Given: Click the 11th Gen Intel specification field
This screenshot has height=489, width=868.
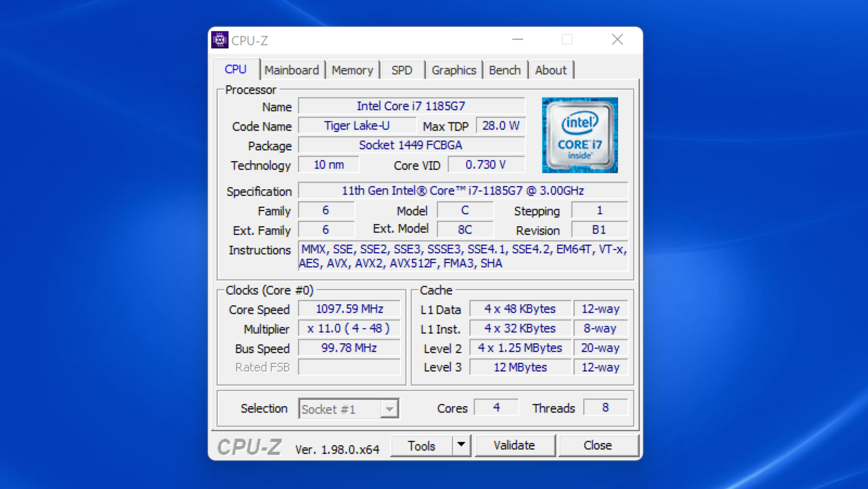Looking at the screenshot, I should pyautogui.click(x=463, y=190).
